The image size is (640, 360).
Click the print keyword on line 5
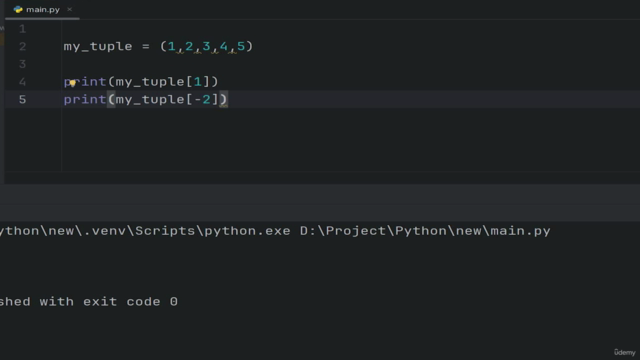pyautogui.click(x=85, y=100)
